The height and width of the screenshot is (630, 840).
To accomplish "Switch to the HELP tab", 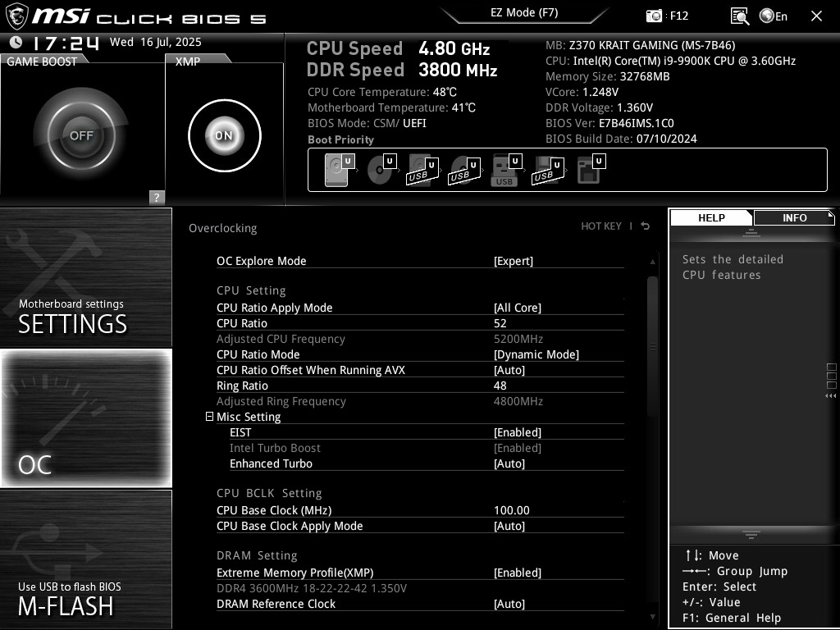I will click(711, 217).
